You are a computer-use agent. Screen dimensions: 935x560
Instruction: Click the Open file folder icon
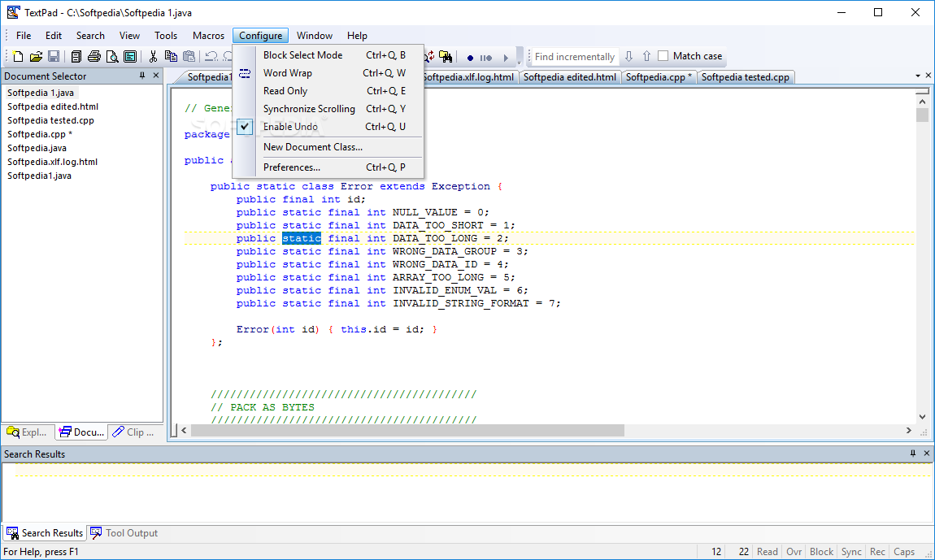pyautogui.click(x=36, y=57)
